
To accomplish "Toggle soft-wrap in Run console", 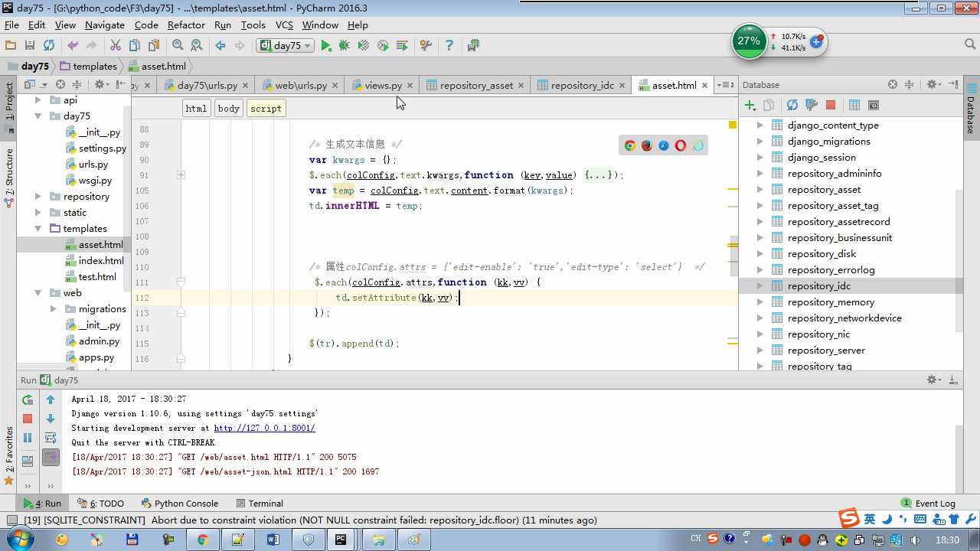I will point(51,438).
